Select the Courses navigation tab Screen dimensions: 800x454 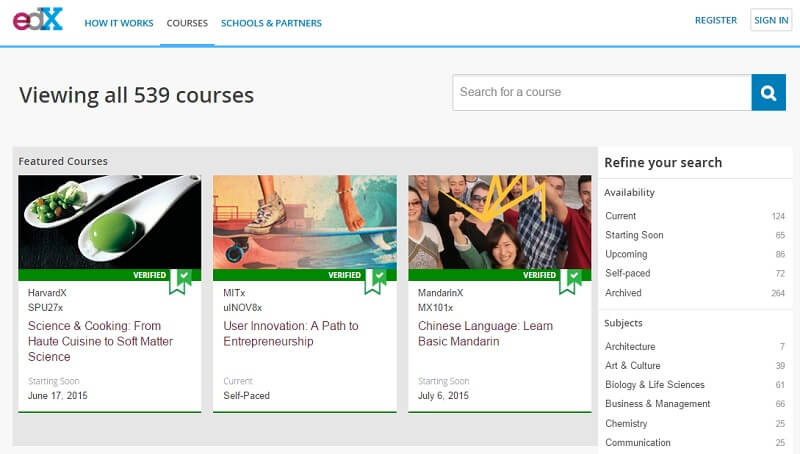pyautogui.click(x=187, y=23)
